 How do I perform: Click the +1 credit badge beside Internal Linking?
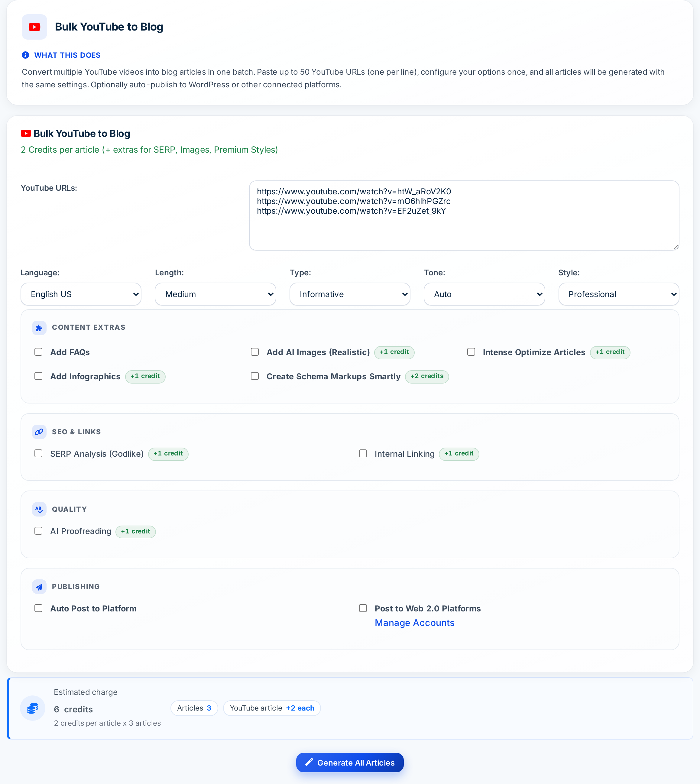[x=459, y=454]
